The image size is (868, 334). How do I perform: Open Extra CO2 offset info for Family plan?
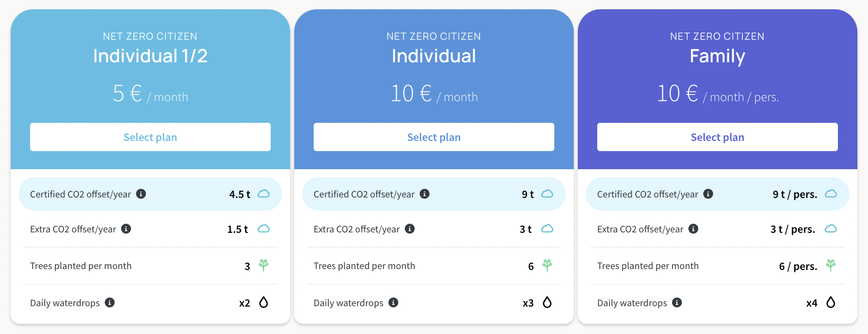coord(693,229)
